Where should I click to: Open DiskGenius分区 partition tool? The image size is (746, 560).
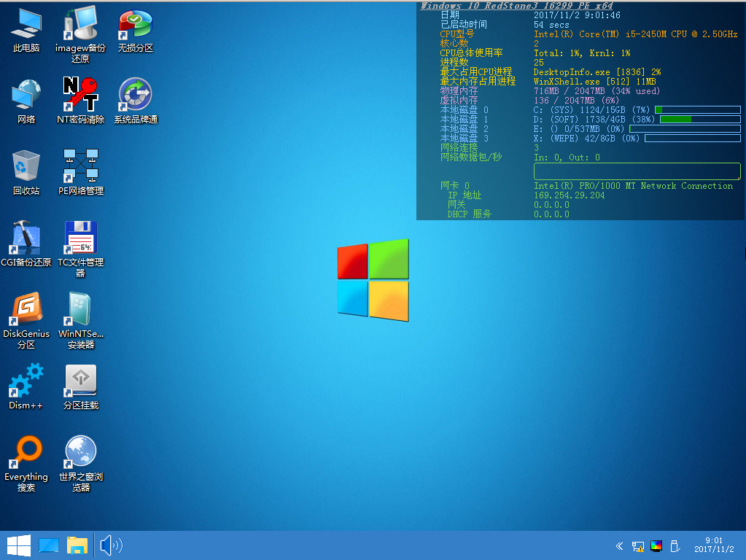[26, 320]
